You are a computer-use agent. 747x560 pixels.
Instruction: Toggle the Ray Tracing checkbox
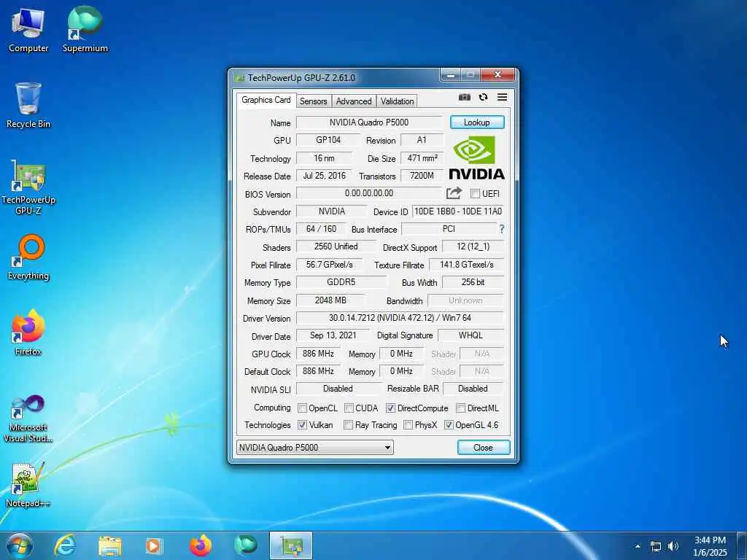click(x=348, y=425)
